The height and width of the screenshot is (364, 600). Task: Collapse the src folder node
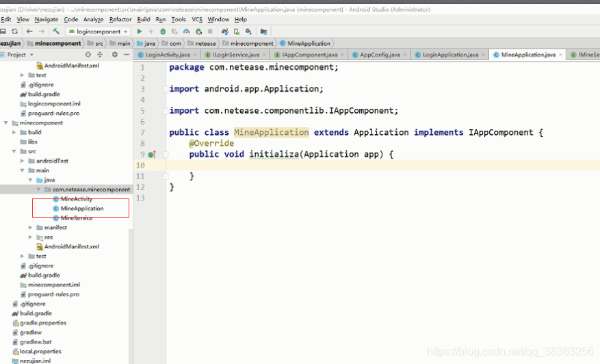pyautogui.click(x=14, y=152)
